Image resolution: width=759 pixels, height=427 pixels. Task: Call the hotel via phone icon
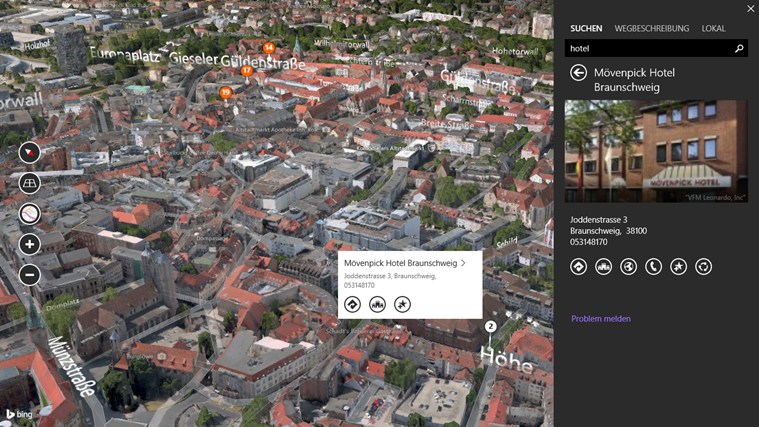[653, 267]
